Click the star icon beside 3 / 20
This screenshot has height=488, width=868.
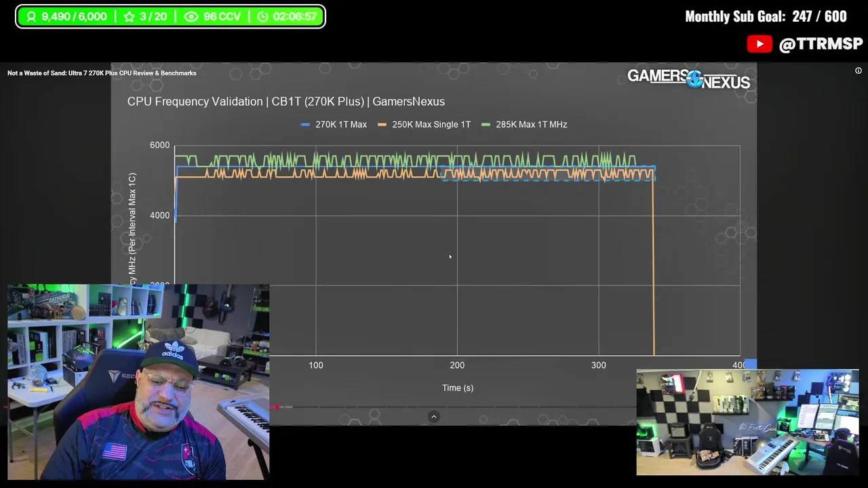[129, 16]
